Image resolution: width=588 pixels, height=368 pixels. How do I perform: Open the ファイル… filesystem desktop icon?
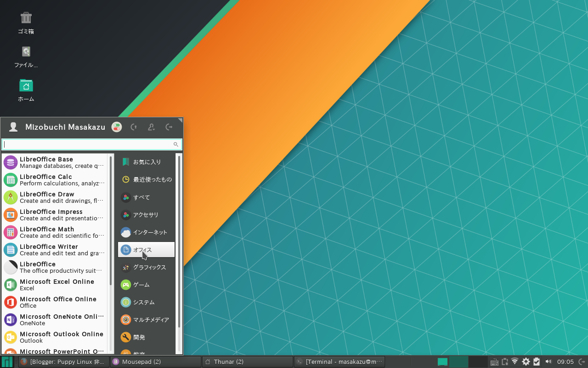coord(26,57)
